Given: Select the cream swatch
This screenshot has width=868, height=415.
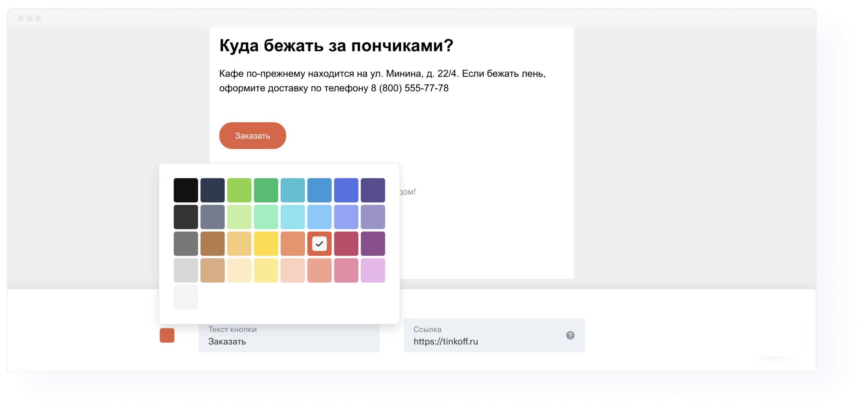Looking at the screenshot, I should [x=239, y=270].
